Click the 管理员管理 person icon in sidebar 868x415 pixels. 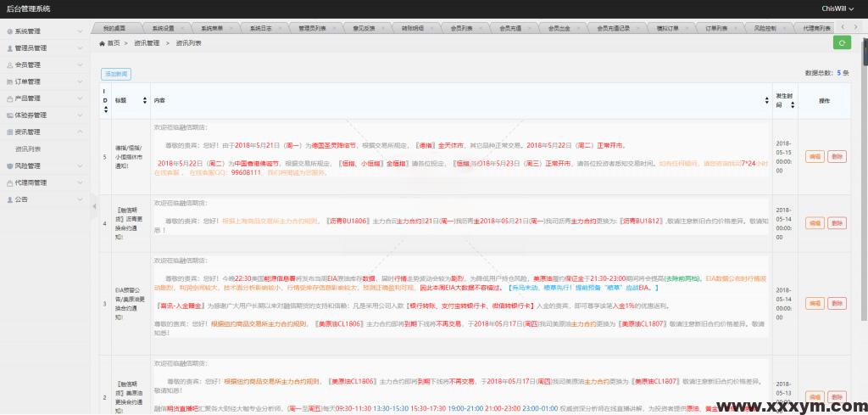tap(9, 48)
